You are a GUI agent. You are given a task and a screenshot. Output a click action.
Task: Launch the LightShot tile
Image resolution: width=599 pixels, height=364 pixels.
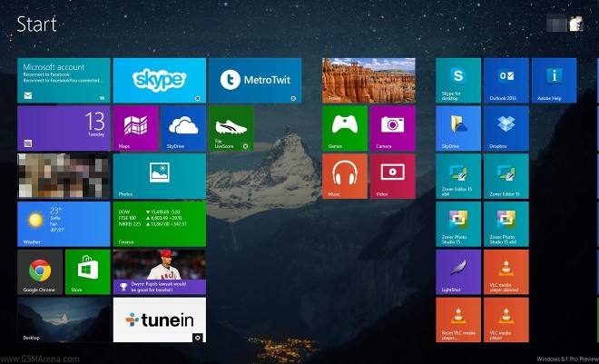click(458, 272)
